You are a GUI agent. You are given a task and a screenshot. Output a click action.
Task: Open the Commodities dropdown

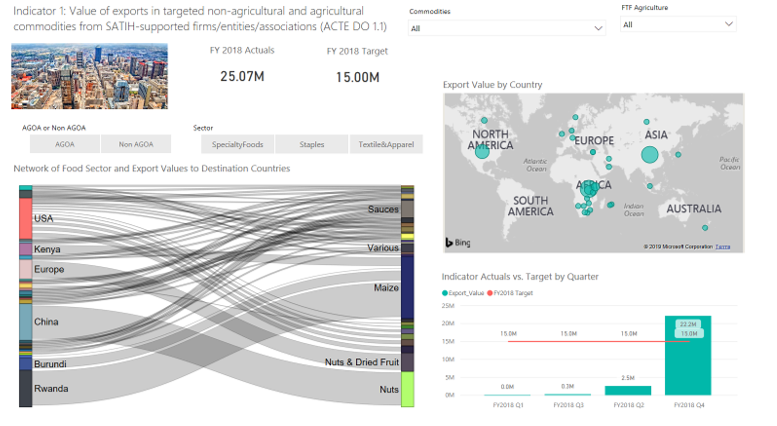(x=506, y=28)
